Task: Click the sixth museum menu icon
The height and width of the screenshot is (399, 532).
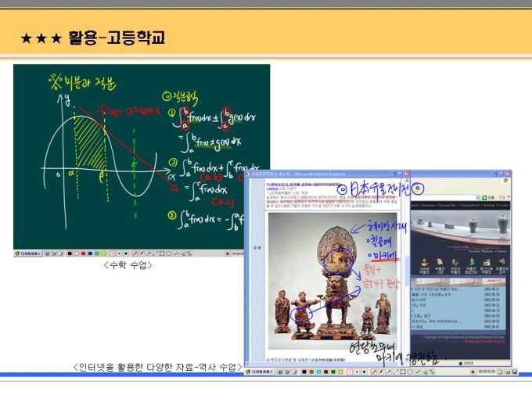Action: [501, 263]
